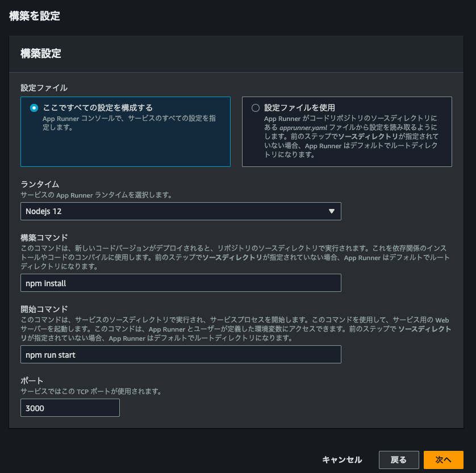476x473 pixels.
Task: Select the 'ここですべての設定を構成する' radio button
Action: pyautogui.click(x=34, y=108)
